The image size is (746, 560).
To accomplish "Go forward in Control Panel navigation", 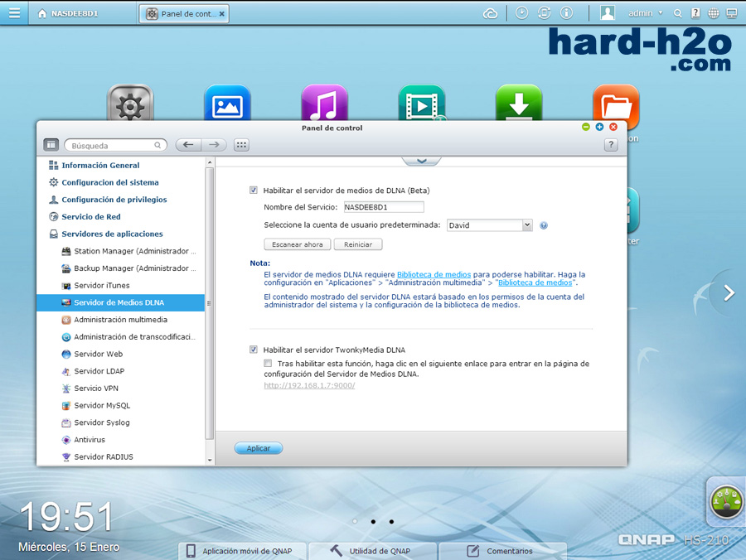I will click(214, 144).
